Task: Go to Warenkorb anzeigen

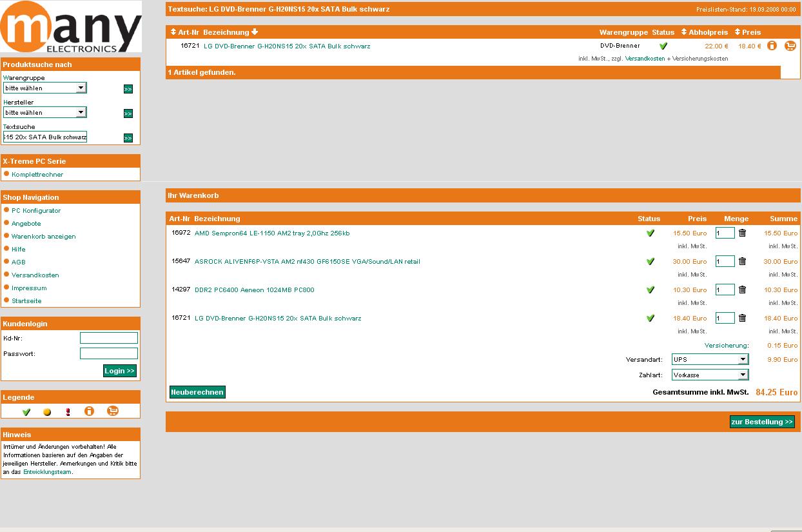Action: tap(44, 237)
